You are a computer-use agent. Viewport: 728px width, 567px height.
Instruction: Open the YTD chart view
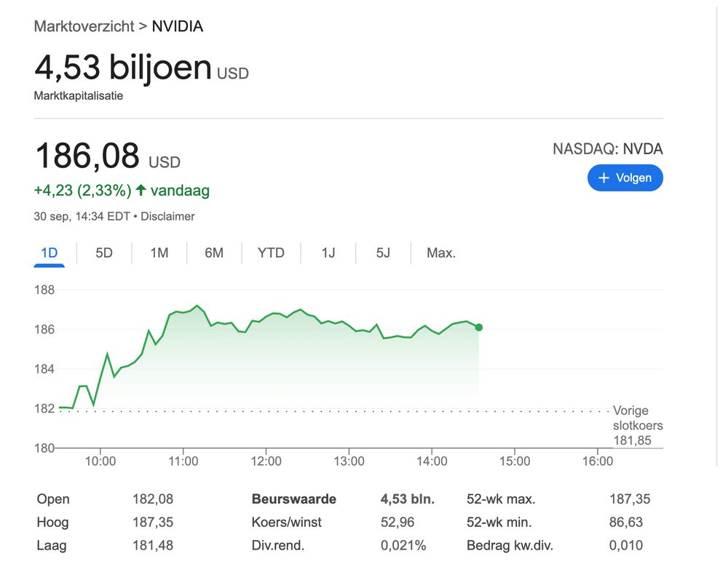[x=271, y=253]
